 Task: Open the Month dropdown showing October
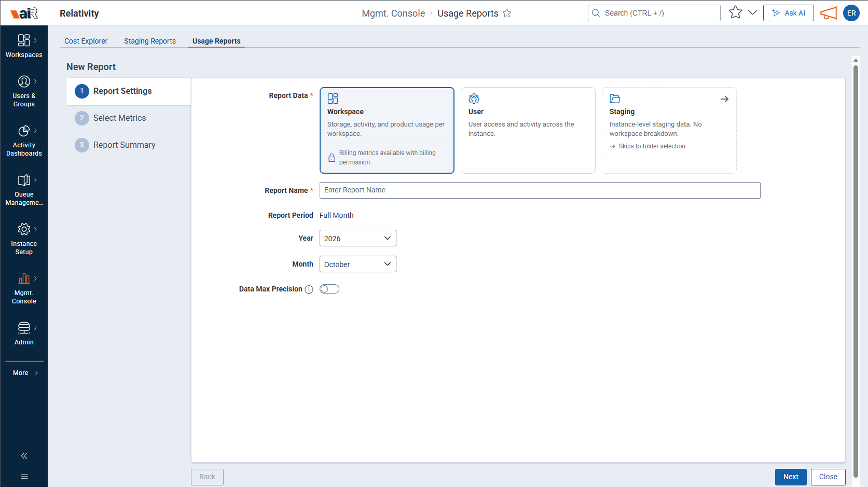358,264
